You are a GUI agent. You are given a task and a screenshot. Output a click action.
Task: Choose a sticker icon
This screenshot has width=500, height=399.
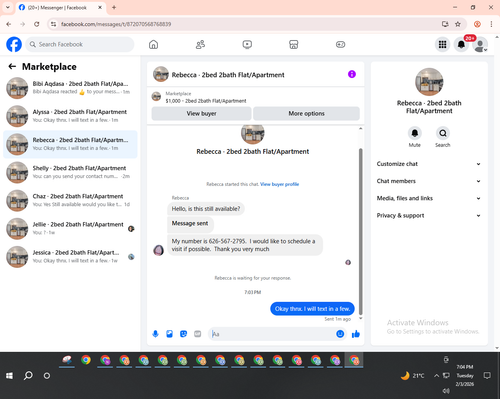point(183,334)
